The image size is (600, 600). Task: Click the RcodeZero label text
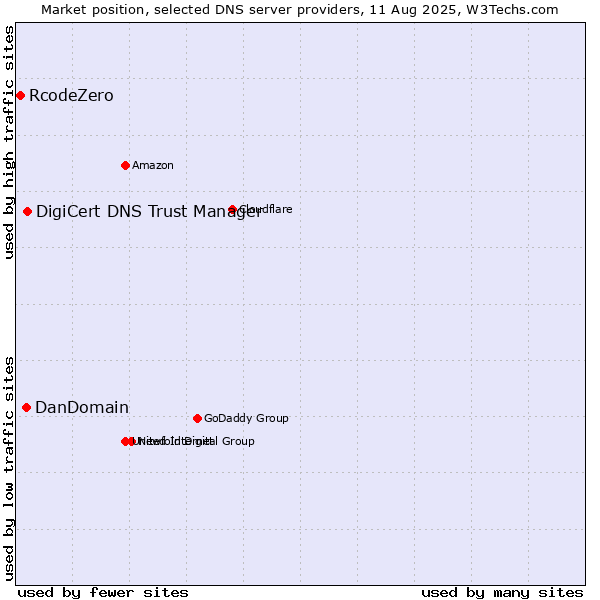71,96
